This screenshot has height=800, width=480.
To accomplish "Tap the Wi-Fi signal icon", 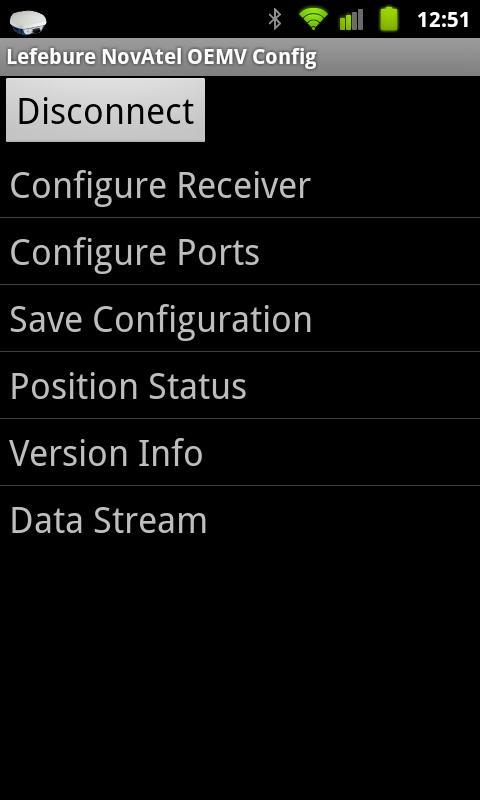I will (313, 19).
